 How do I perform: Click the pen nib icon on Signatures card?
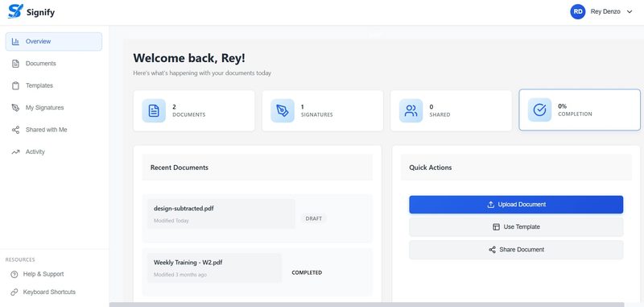point(283,110)
